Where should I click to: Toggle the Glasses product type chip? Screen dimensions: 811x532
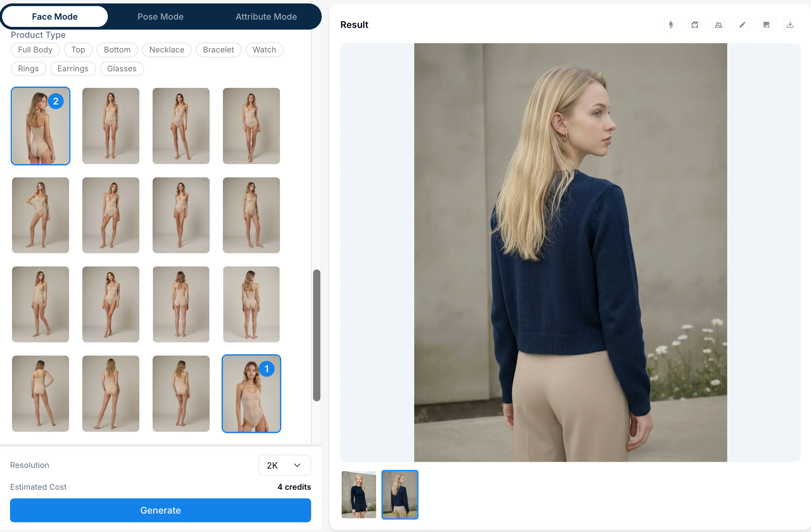[122, 68]
